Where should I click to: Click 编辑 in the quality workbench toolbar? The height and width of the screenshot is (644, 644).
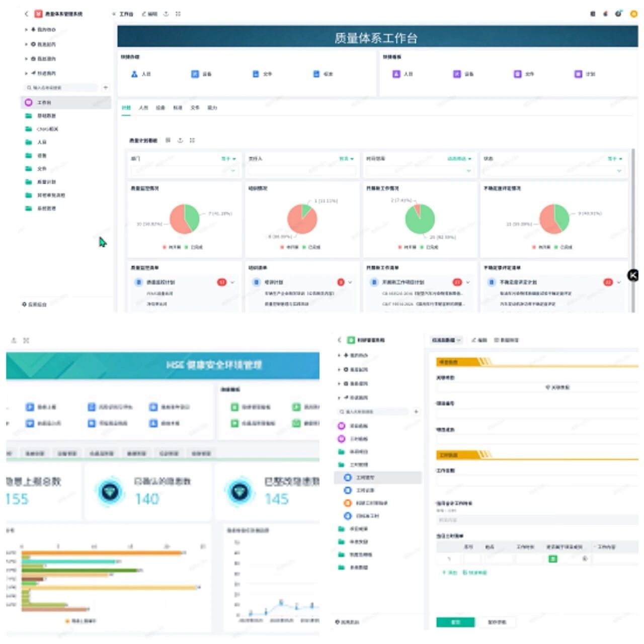pyautogui.click(x=150, y=14)
